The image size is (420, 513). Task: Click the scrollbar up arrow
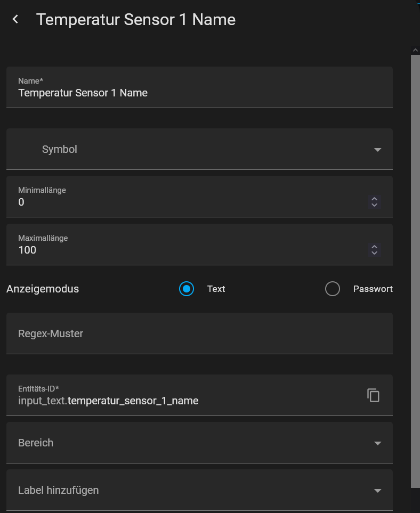coord(415,50)
